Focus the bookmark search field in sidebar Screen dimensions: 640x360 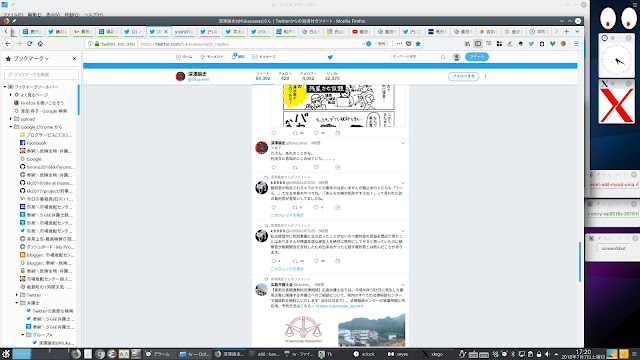[41, 74]
